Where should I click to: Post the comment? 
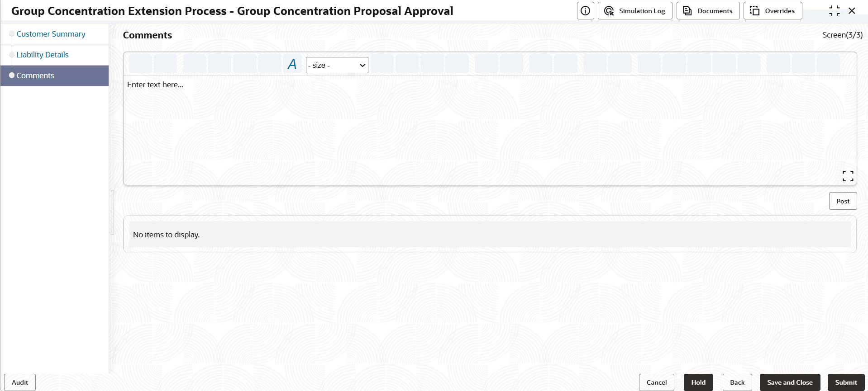click(843, 201)
